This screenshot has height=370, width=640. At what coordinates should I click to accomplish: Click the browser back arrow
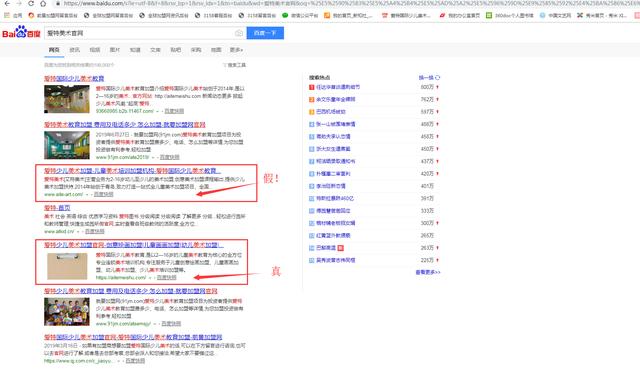click(7, 3)
